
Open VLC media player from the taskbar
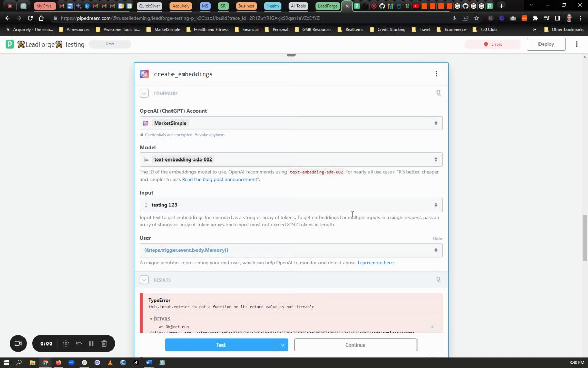pyautogui.click(x=110, y=363)
